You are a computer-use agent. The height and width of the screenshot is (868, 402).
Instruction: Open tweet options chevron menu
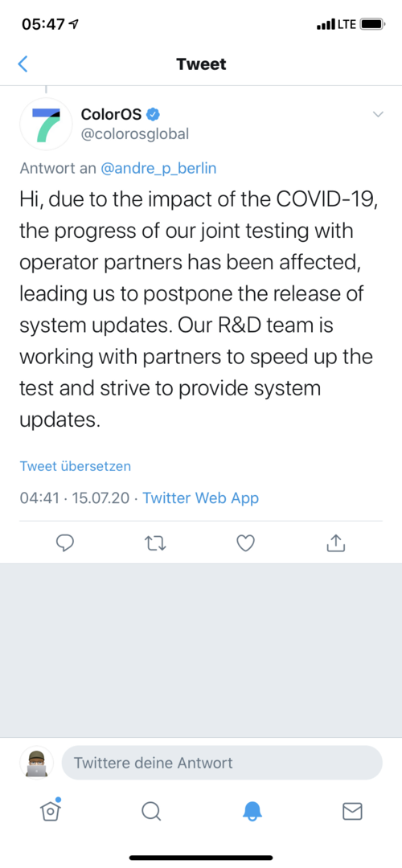tap(378, 115)
